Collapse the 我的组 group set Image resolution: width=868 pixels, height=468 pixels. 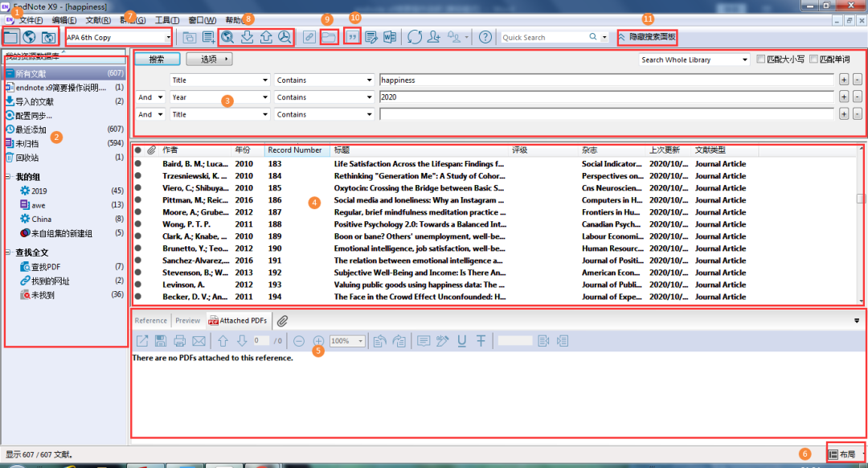(8, 177)
